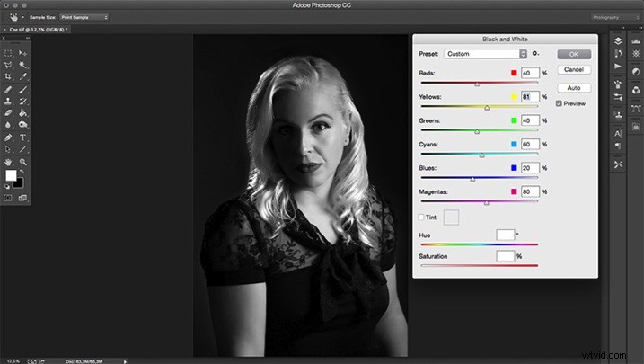644x364 pixels.
Task: Toggle the Preview checkbox
Action: point(559,103)
